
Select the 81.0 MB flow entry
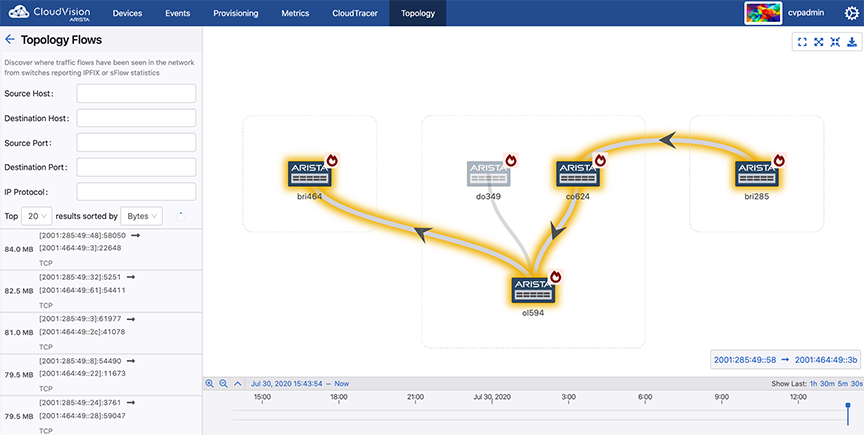pos(101,334)
